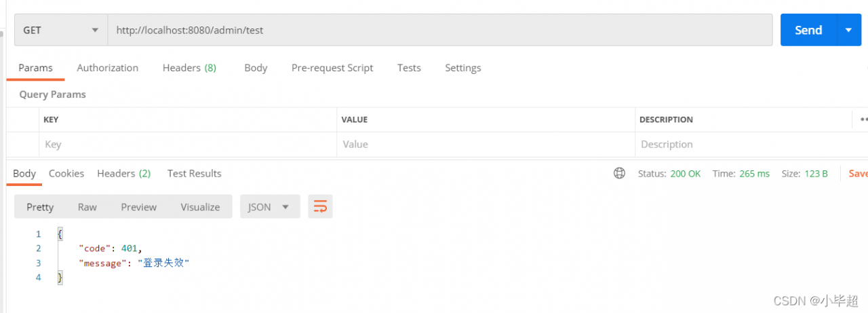The height and width of the screenshot is (313, 868).
Task: Switch response view to Raw
Action: coord(87,207)
